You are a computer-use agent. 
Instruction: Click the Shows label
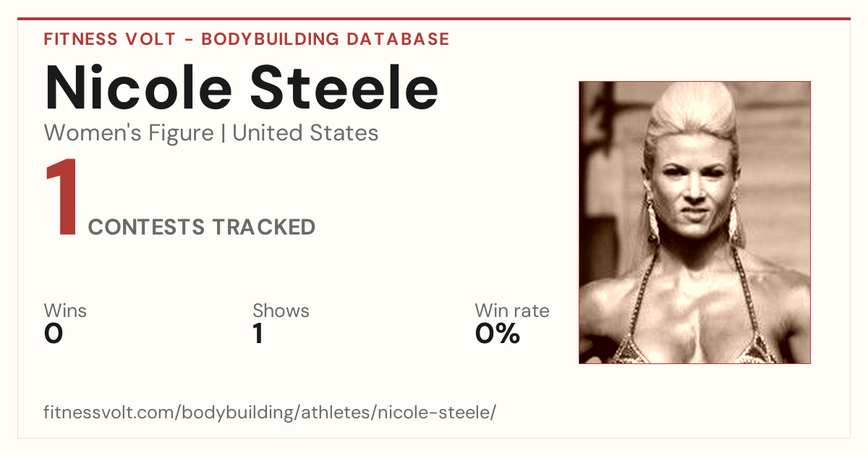(281, 311)
